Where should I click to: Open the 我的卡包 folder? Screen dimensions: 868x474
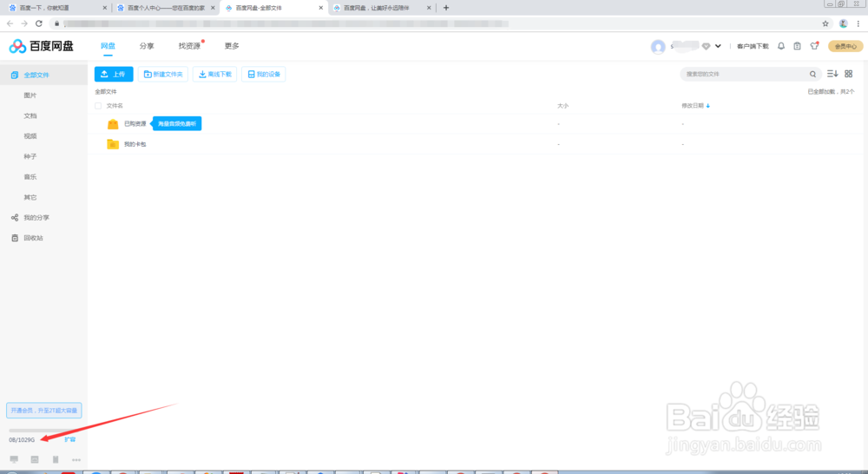click(x=135, y=144)
